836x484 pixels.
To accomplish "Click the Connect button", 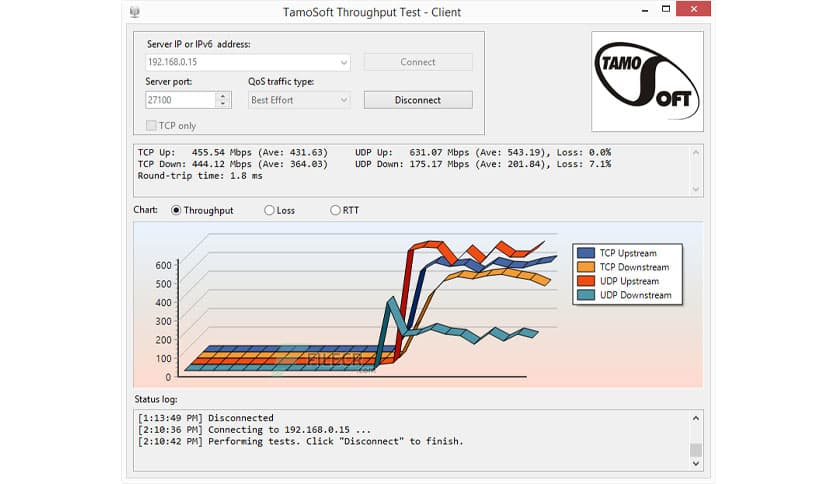I will (418, 62).
